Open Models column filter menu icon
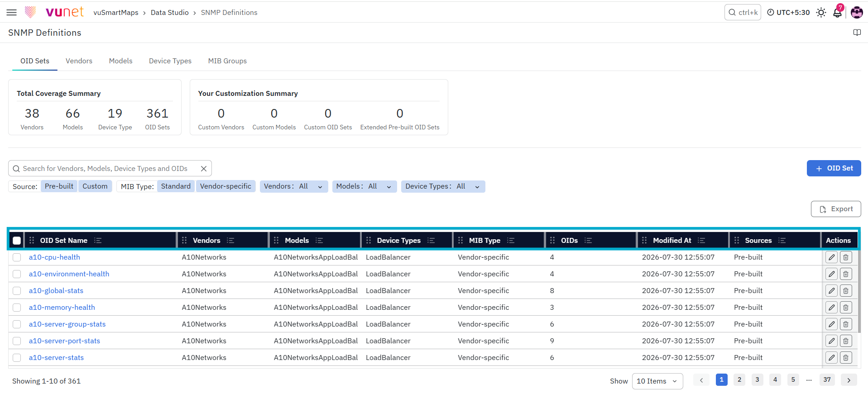Viewport: 868px width, 398px height. [x=319, y=241]
